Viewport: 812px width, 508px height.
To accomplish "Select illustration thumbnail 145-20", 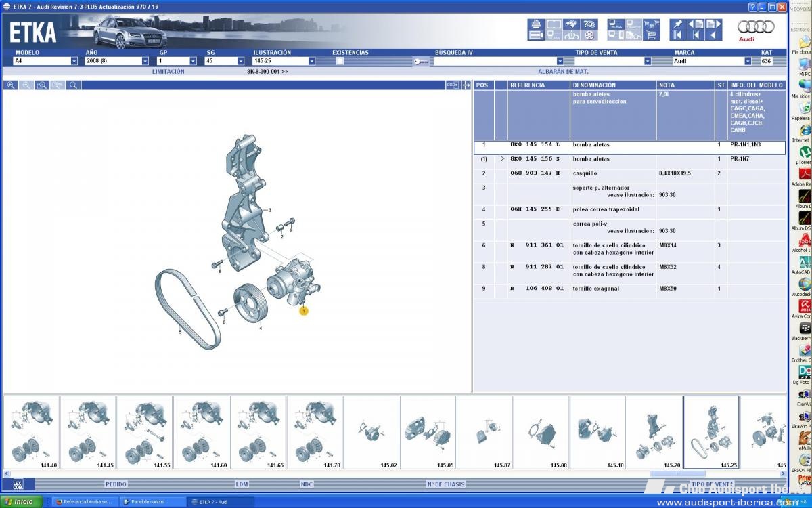I will (x=654, y=433).
